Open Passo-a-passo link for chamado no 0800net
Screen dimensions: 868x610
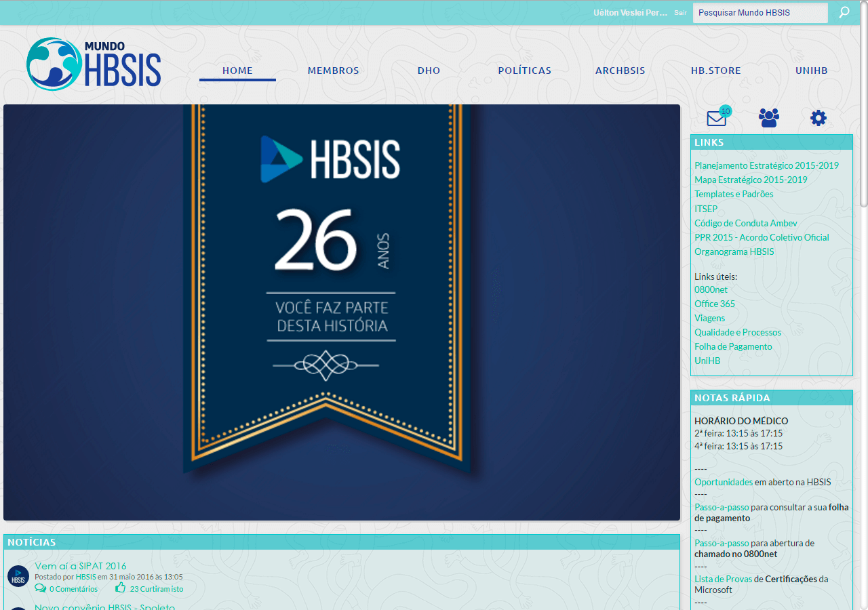[x=722, y=543]
